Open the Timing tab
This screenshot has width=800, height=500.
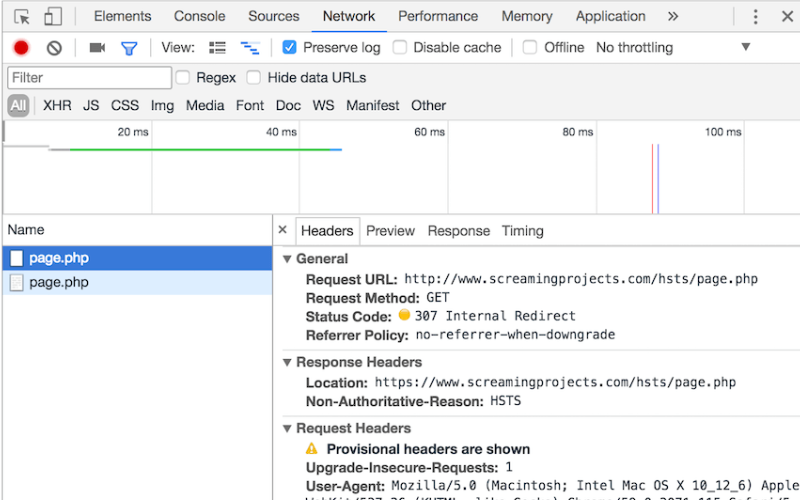coord(522,231)
